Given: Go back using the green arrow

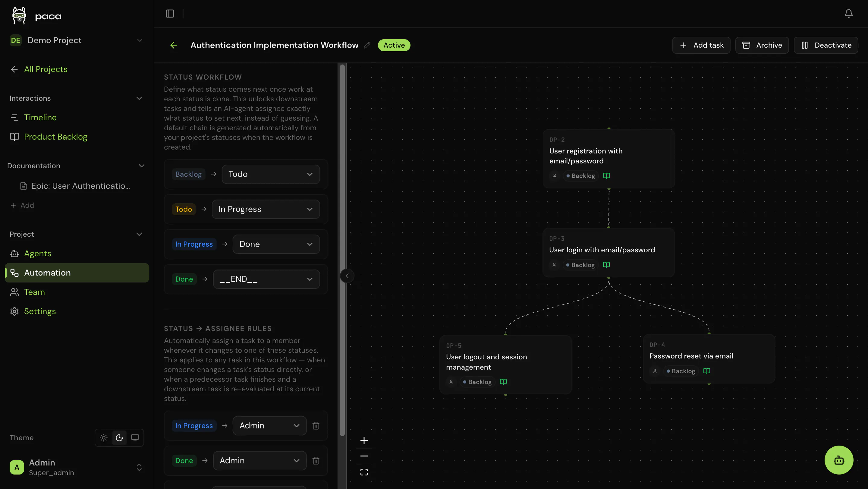Looking at the screenshot, I should tap(174, 45).
